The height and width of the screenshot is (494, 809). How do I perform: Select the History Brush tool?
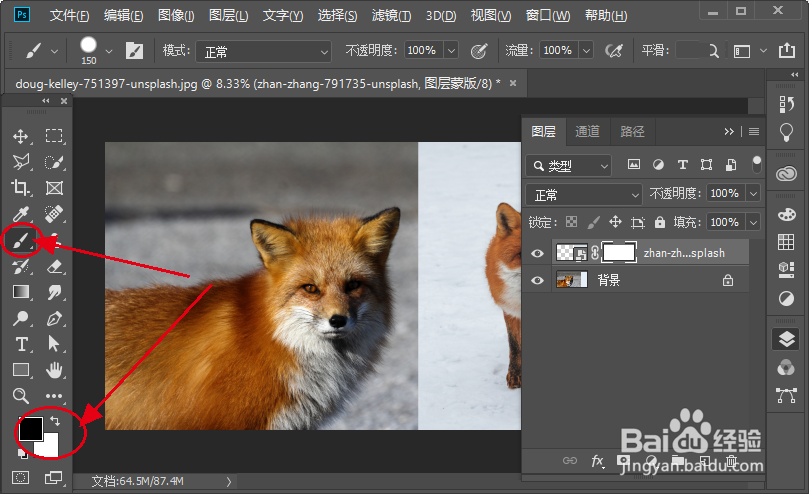21,266
